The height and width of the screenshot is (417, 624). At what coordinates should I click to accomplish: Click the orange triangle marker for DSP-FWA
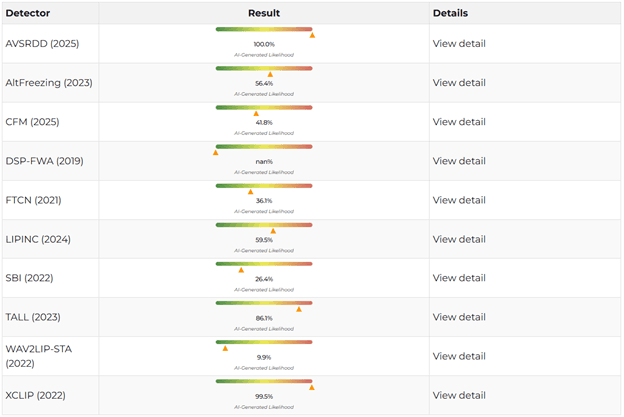pos(216,152)
